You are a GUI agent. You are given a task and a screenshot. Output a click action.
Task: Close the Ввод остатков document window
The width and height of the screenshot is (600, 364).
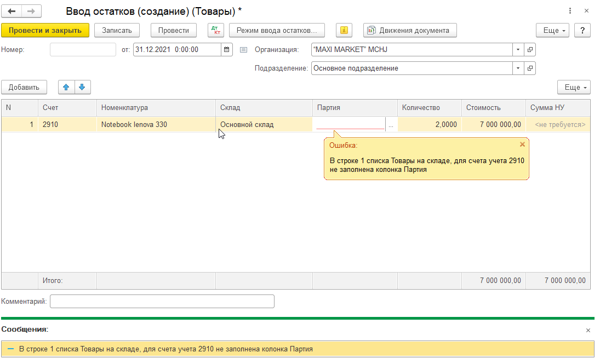[x=587, y=11]
